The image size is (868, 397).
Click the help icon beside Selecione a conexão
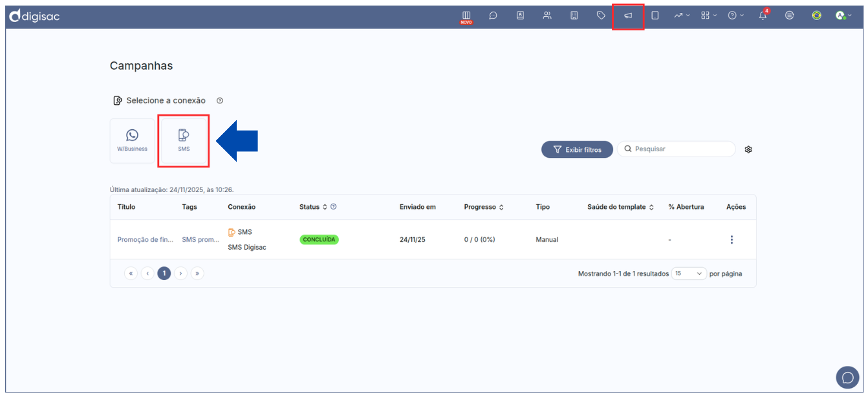pyautogui.click(x=220, y=101)
